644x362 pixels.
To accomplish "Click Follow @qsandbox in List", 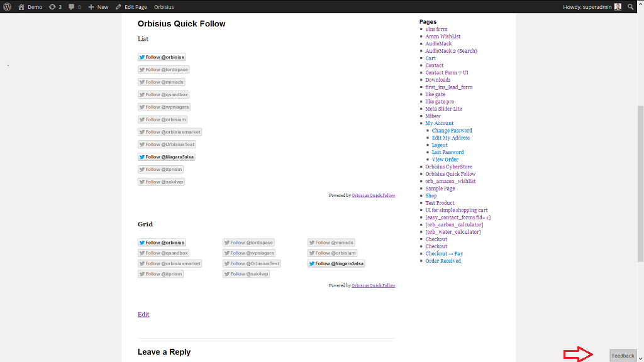I will pos(164,94).
